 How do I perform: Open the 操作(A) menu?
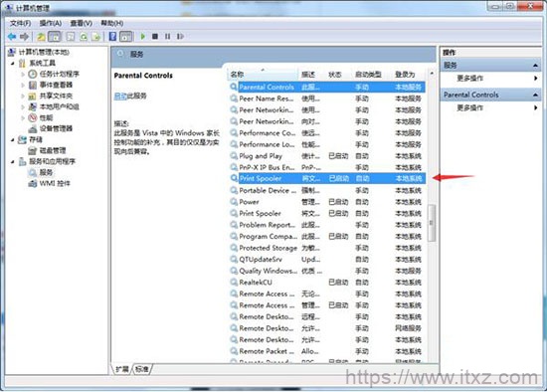tap(51, 23)
